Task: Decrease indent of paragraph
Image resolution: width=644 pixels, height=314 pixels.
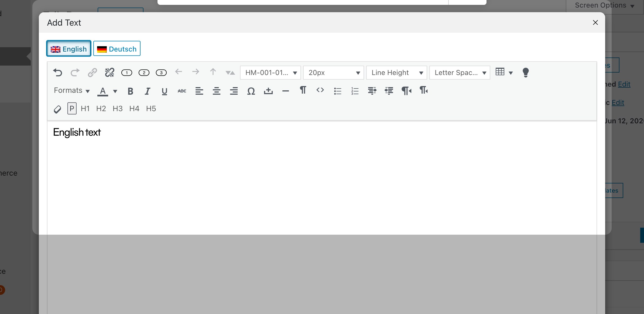Action: coord(389,91)
